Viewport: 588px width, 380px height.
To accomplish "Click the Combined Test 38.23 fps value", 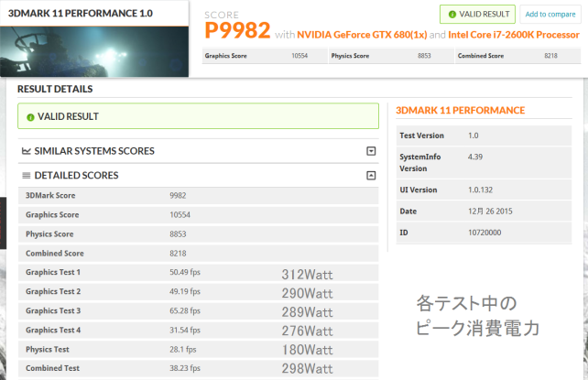I will [185, 368].
